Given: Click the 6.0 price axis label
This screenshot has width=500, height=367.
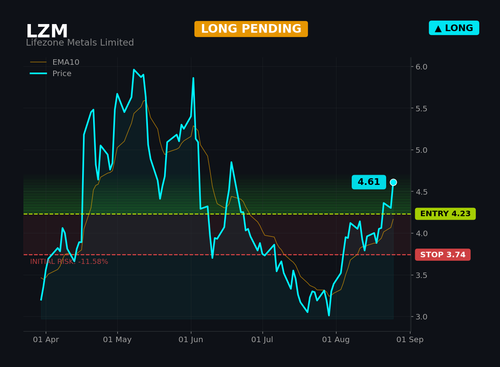Looking at the screenshot, I should 421,67.
